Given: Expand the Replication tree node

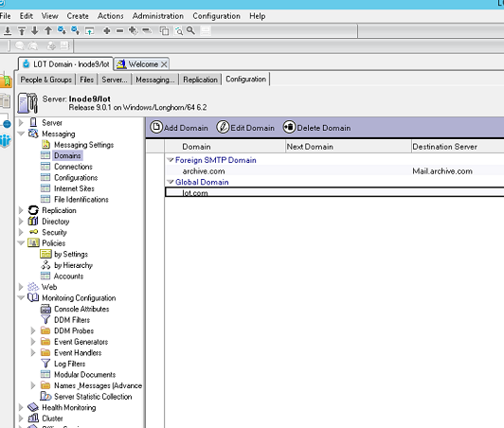Looking at the screenshot, I should [x=21, y=210].
